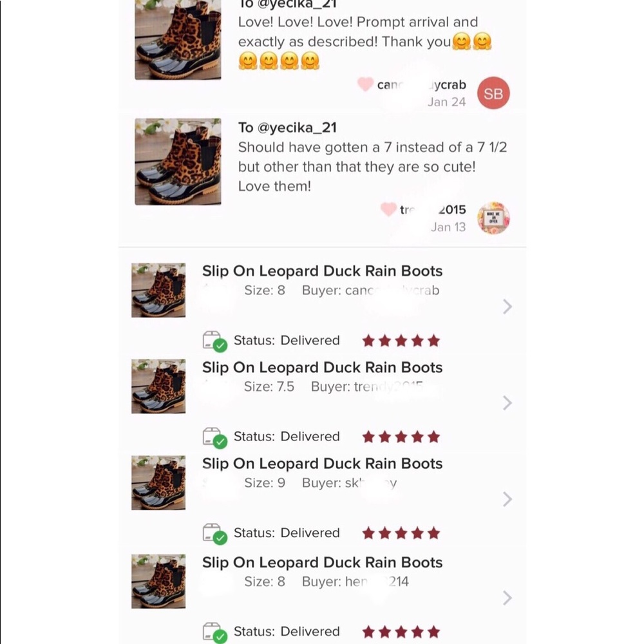
Task: Open the @yecika_21 mention in the 7 1/2 review
Action: pos(297,128)
